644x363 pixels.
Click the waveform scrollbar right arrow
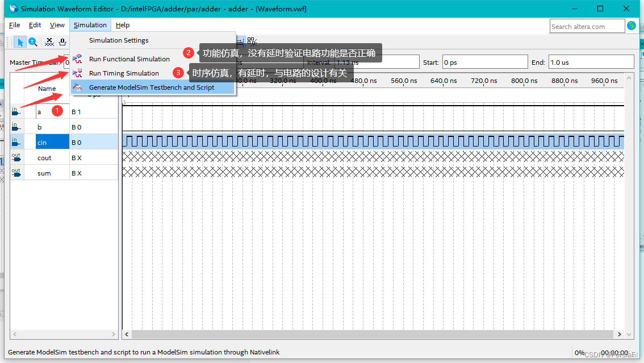(x=620, y=334)
